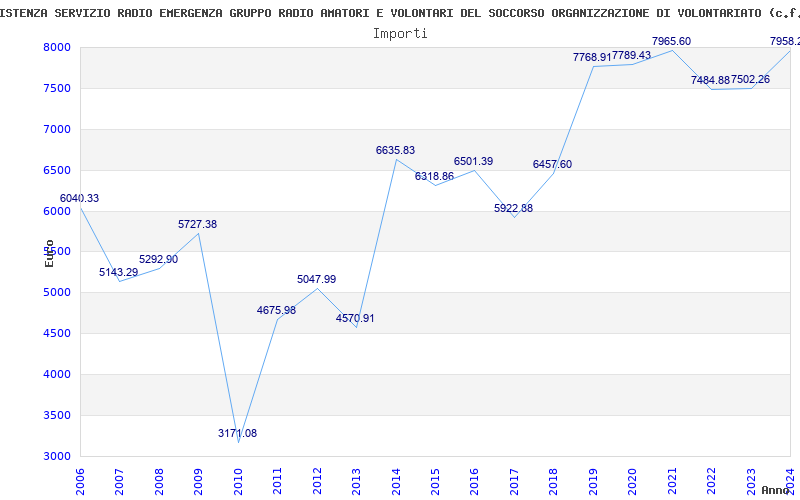Click the data label 3171.08
Viewport: 800px width, 500px height.
click(237, 433)
